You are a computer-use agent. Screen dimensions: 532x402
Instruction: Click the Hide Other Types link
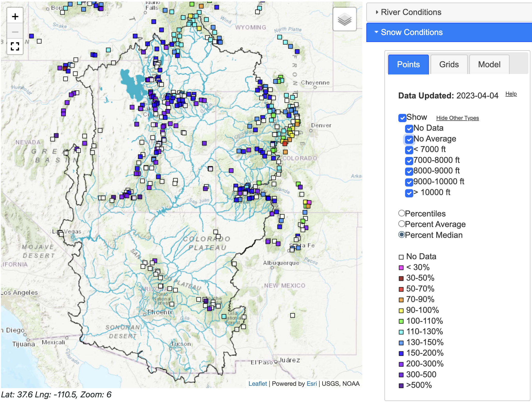coord(457,118)
